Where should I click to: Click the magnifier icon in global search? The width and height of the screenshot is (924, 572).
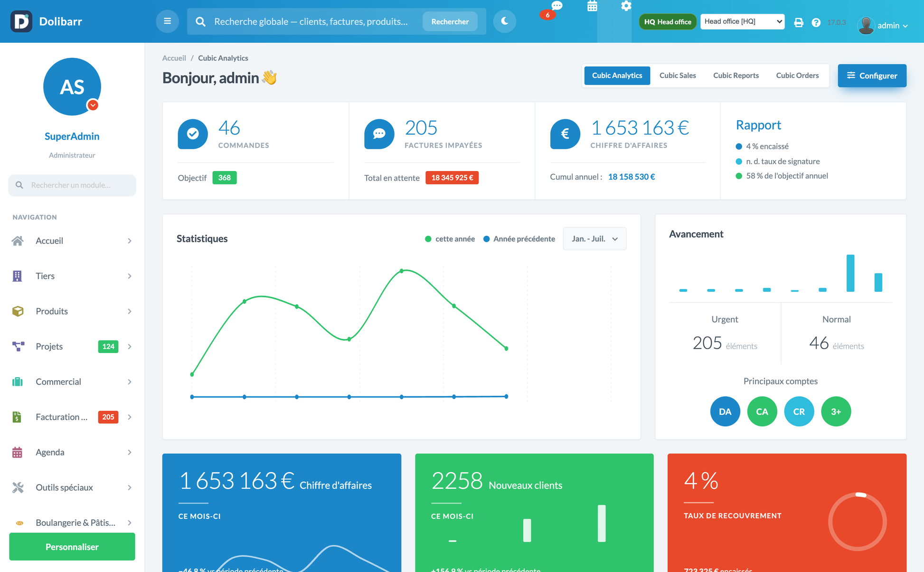tap(201, 21)
